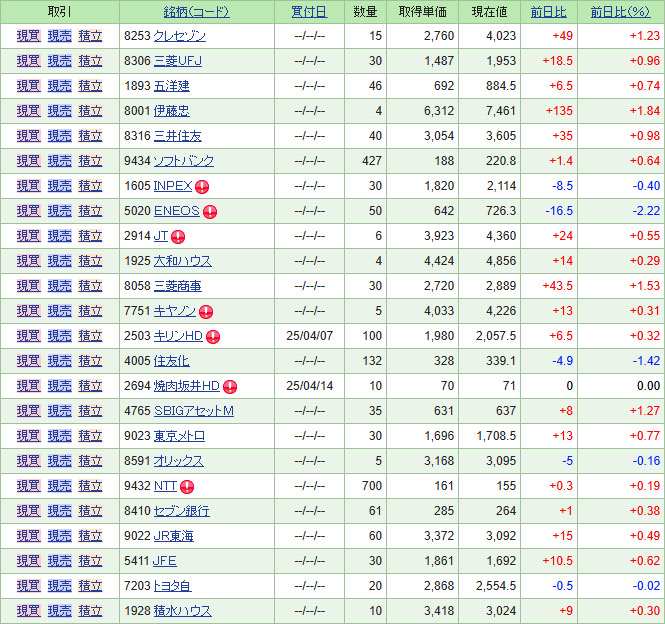Sort by the 前日比(%) column header
665x624 pixels.
pyautogui.click(x=620, y=12)
